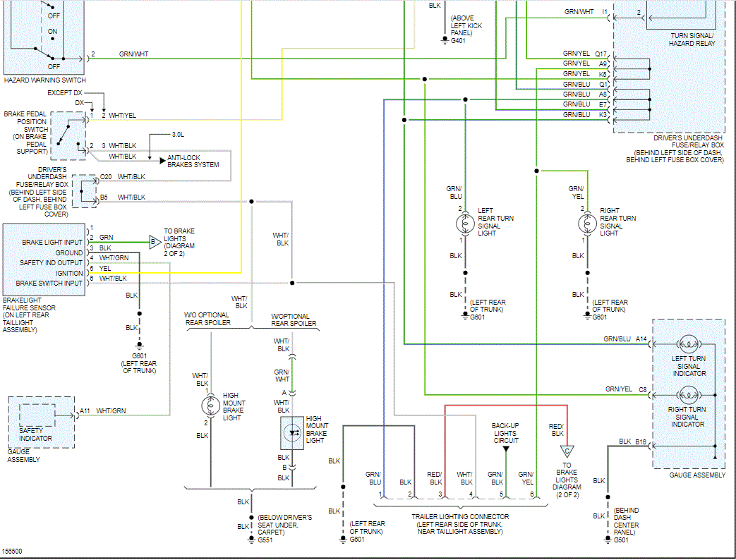Click the Brake Pedal Position Switch symbol
The image size is (736, 560).
68,136
